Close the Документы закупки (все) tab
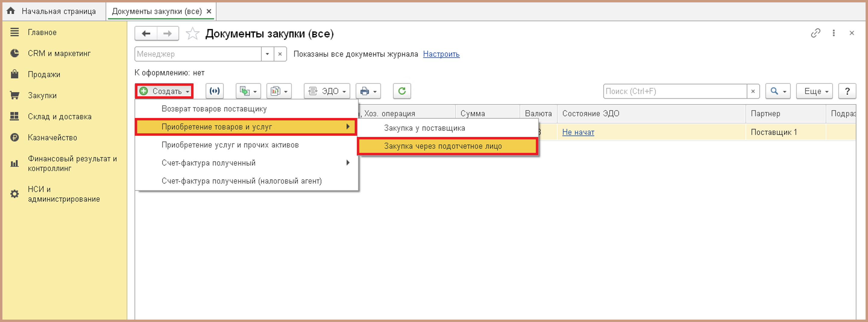This screenshot has height=322, width=868. [209, 11]
